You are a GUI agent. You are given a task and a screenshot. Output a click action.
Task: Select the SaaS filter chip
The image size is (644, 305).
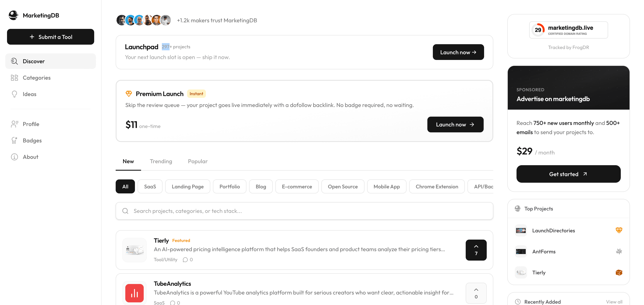150,187
